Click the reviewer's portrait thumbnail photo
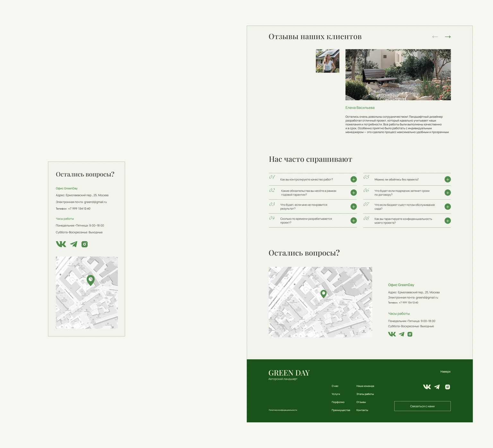 [x=327, y=61]
